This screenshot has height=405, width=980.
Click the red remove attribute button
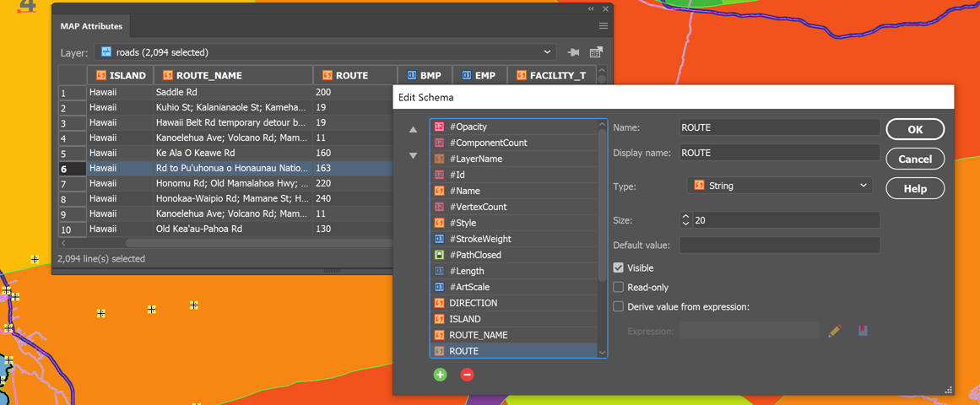[468, 375]
